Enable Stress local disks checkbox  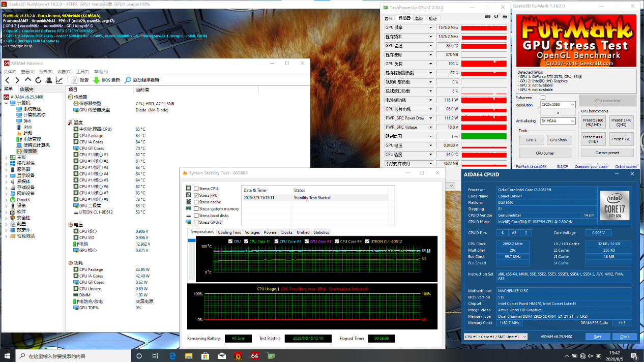196,216
